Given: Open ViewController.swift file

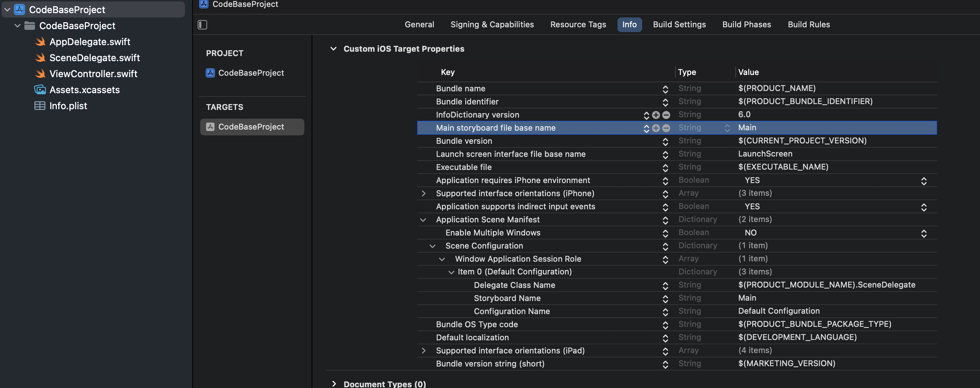Looking at the screenshot, I should [93, 74].
